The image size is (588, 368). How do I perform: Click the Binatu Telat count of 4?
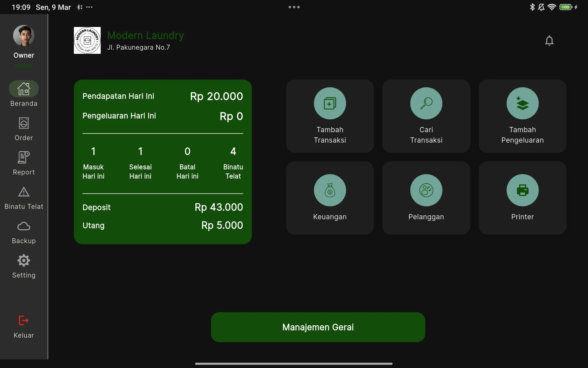click(x=233, y=151)
